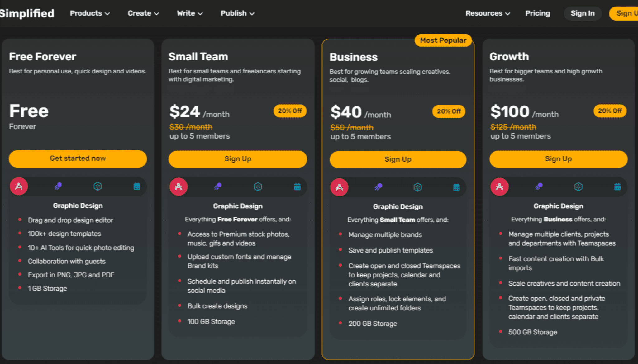This screenshot has width=638, height=364.
Task: Select video rocket icon in Growth plan
Action: click(539, 187)
